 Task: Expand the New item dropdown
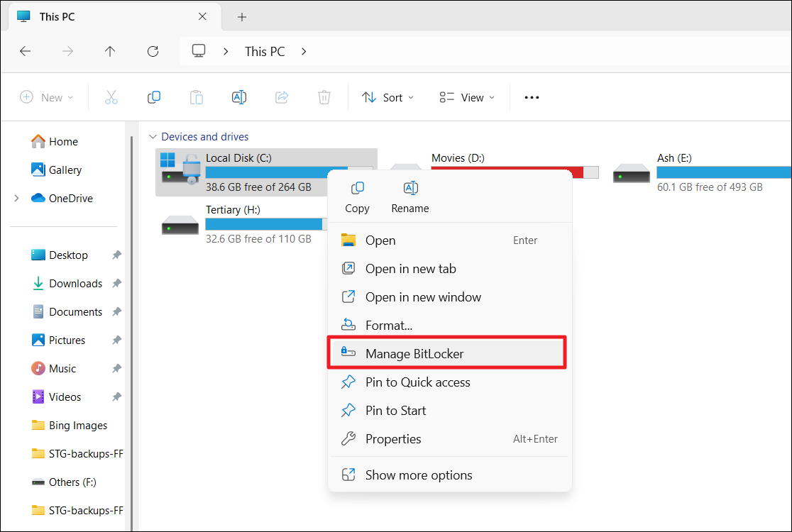(x=47, y=98)
